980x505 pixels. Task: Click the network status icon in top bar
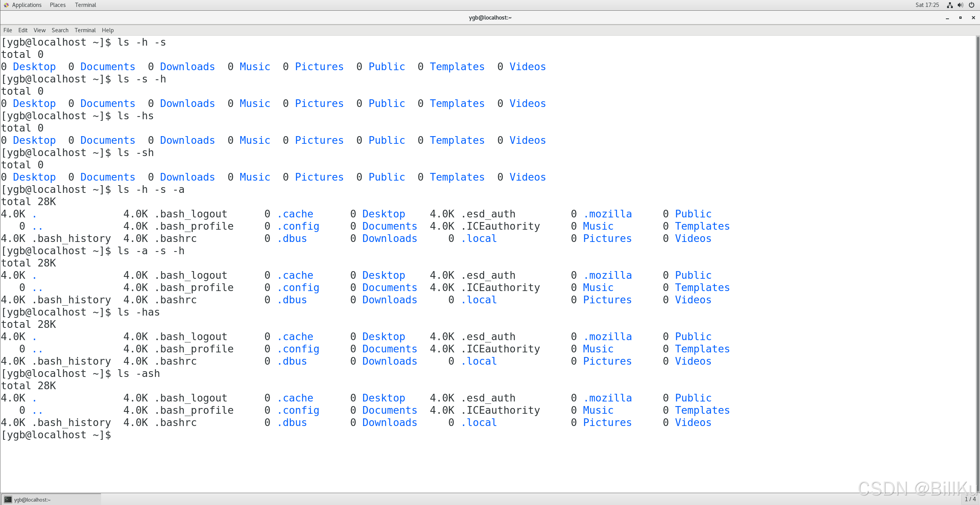[x=950, y=5]
